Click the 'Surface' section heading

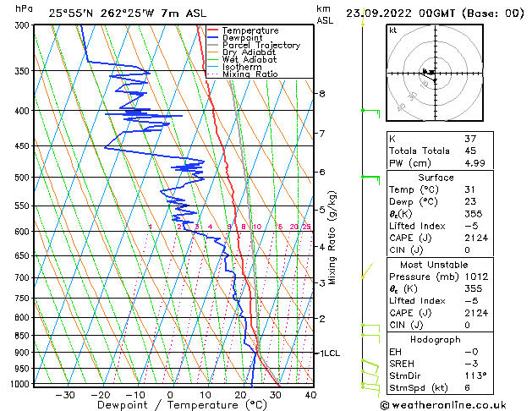pos(436,178)
